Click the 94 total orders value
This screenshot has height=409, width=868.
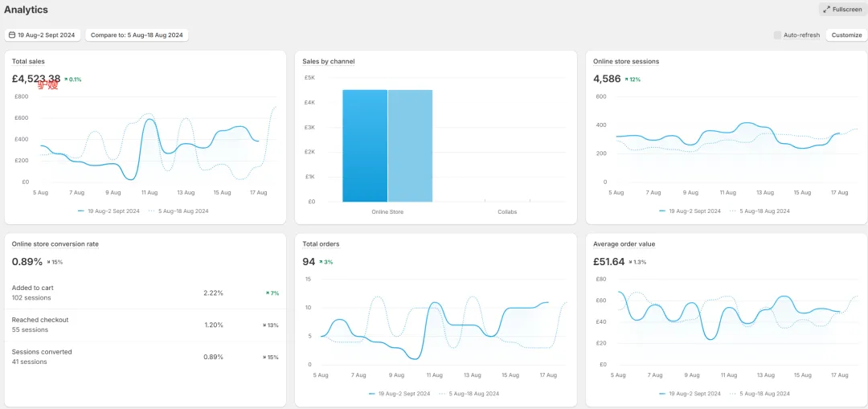309,262
